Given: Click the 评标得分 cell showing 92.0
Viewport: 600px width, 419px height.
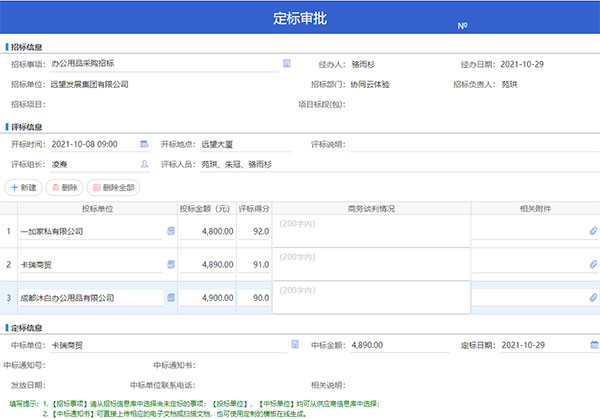Looking at the screenshot, I should 254,231.
